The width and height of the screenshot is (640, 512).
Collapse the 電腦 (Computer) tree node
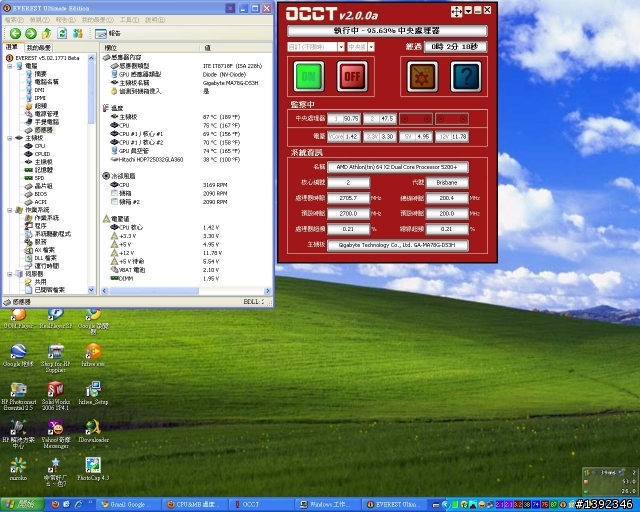[x=10, y=66]
